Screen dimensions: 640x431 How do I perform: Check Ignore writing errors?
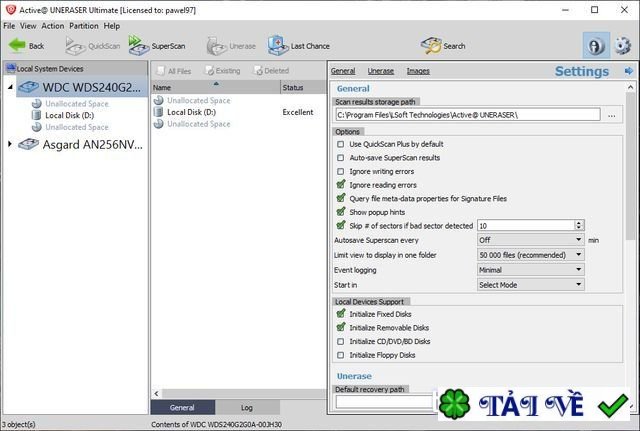(340, 171)
